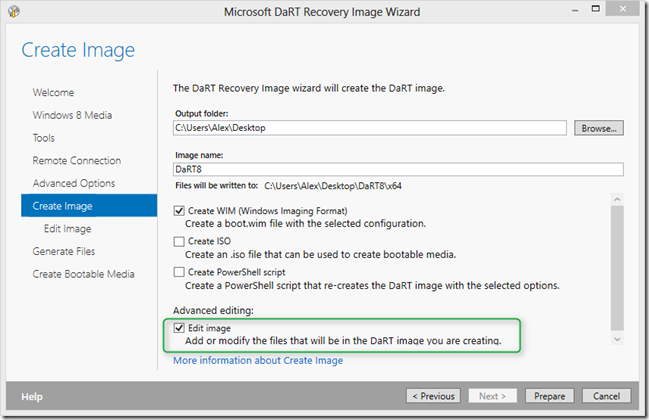Enable the Create ISO checkbox
The height and width of the screenshot is (420, 649).
pyautogui.click(x=179, y=241)
